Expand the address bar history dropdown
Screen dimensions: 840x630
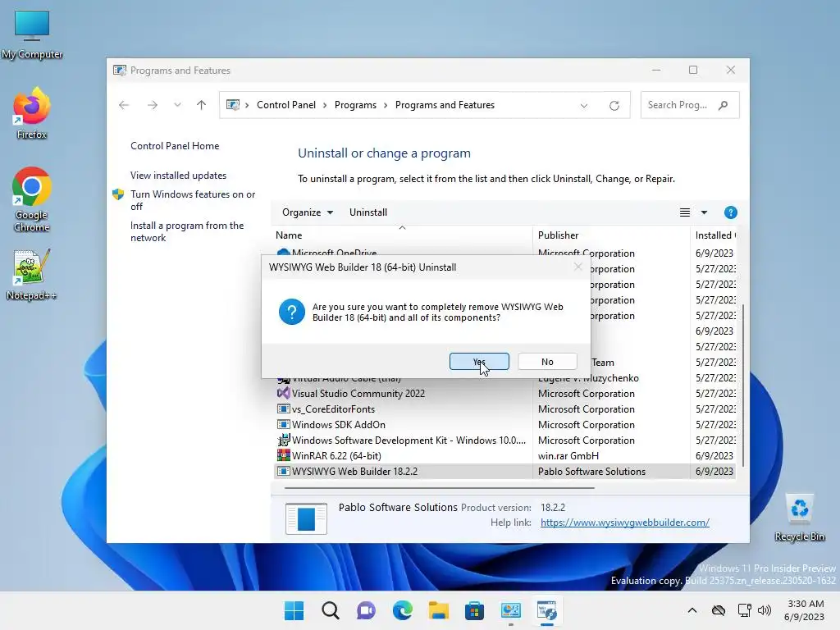(x=584, y=106)
